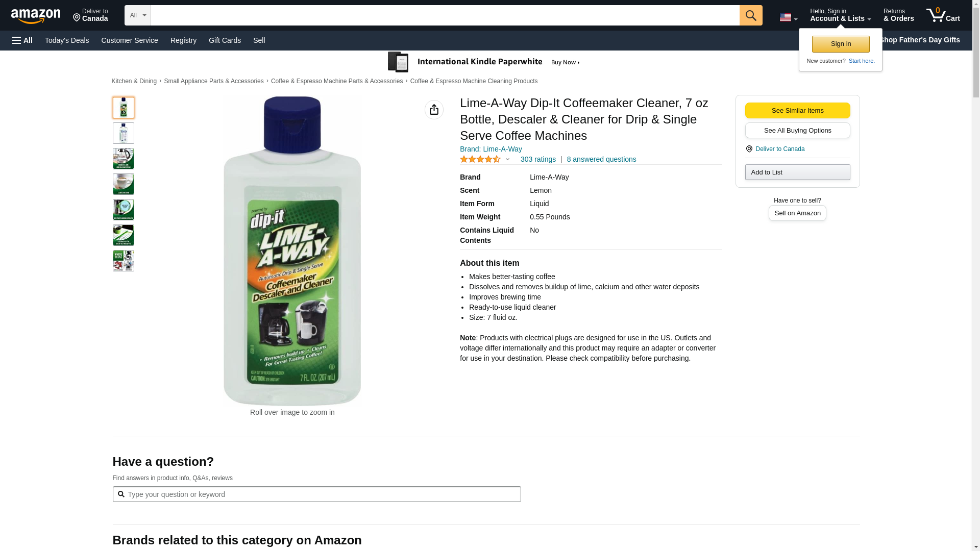Open the Gift Cards navigation link
Image resolution: width=980 pixels, height=551 pixels.
225,40
